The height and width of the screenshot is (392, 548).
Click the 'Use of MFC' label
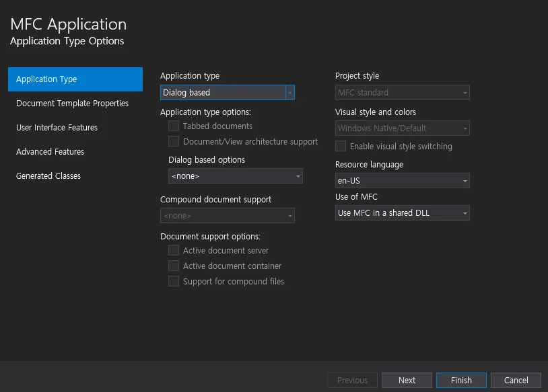[x=356, y=197]
